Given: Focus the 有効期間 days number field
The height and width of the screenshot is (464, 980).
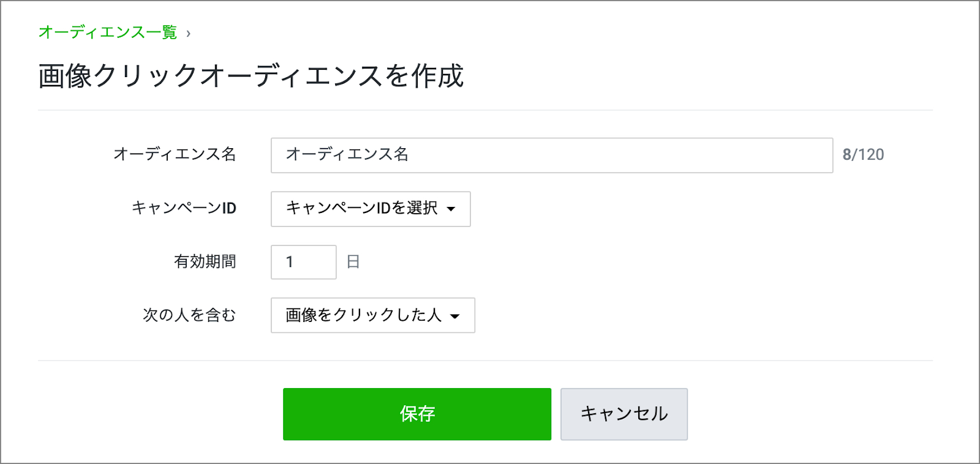Looking at the screenshot, I should tap(303, 262).
